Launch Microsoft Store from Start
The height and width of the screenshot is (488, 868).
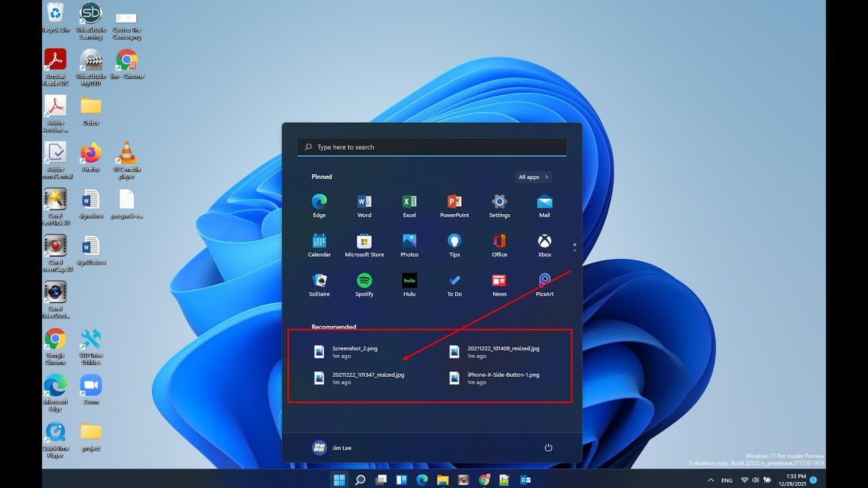pos(364,245)
